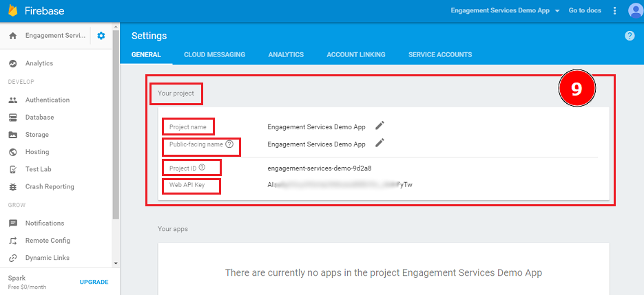Click the Firebase wordmark in the header
The height and width of the screenshot is (295, 644).
(44, 11)
